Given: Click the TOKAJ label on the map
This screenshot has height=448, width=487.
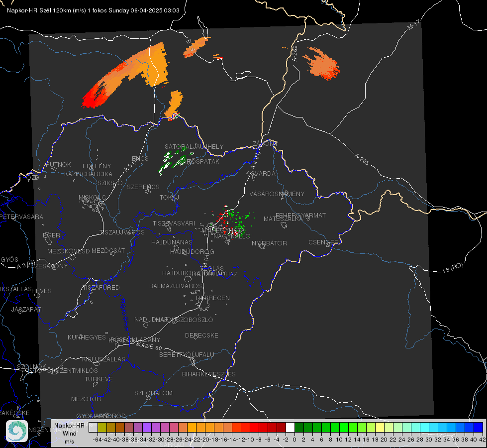Looking at the screenshot, I should click(169, 198).
